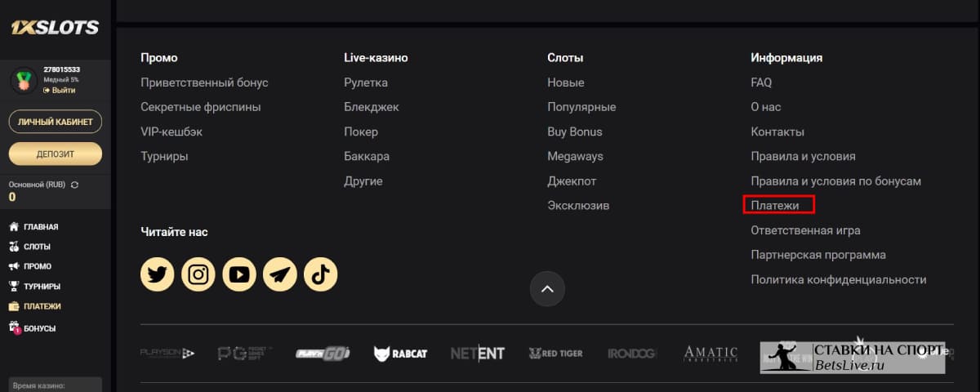980x392 pixels.
Task: Open the Блекджек live-casino link
Action: click(x=372, y=107)
